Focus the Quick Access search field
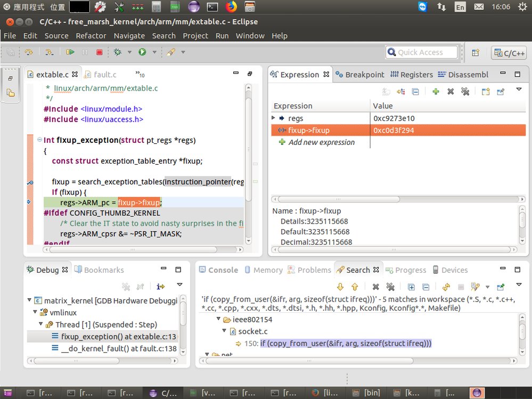The height and width of the screenshot is (399, 532). pyautogui.click(x=422, y=52)
